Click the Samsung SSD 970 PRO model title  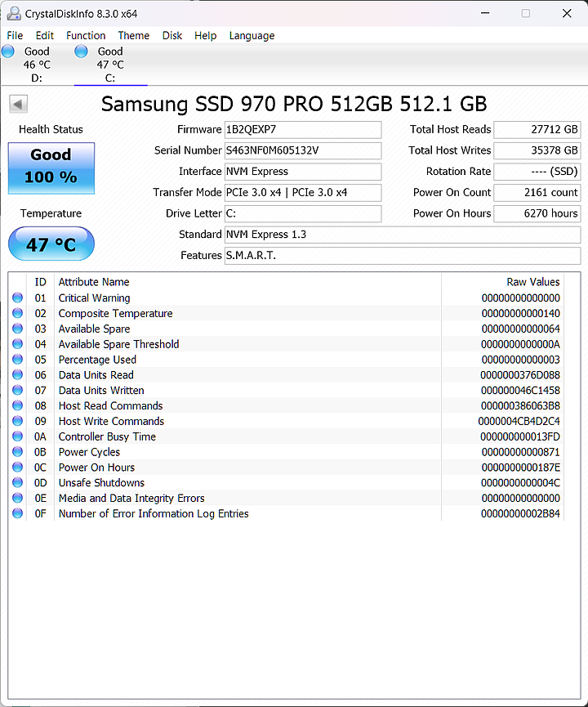pos(294,104)
